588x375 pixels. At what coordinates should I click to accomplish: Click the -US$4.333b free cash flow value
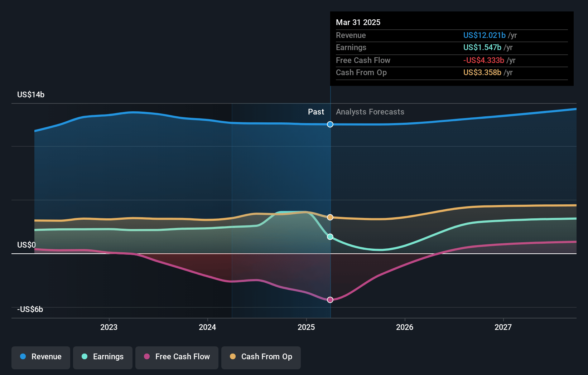(x=483, y=60)
